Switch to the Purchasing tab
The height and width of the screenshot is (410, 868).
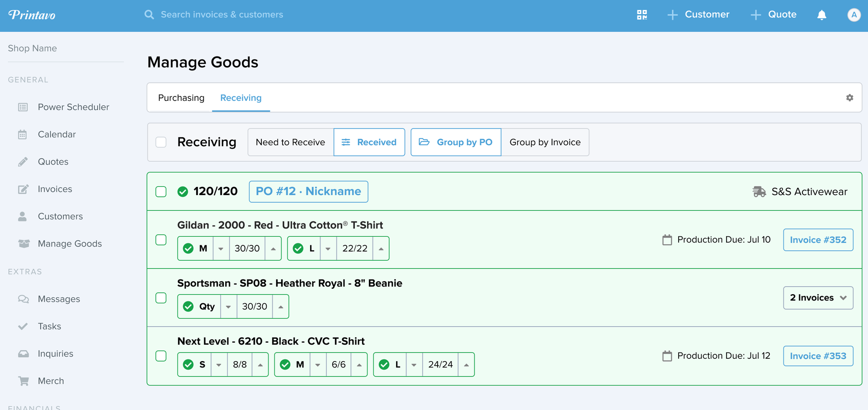pyautogui.click(x=181, y=98)
